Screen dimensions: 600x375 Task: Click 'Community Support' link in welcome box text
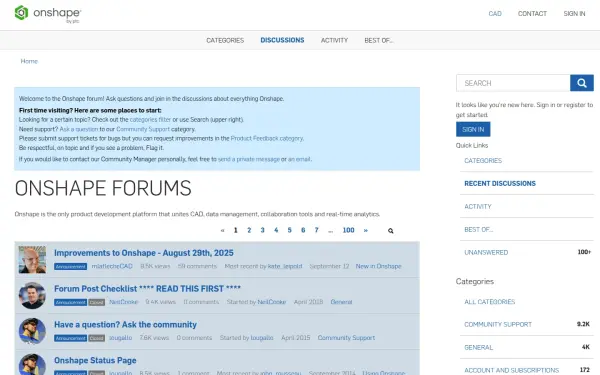[x=143, y=129]
